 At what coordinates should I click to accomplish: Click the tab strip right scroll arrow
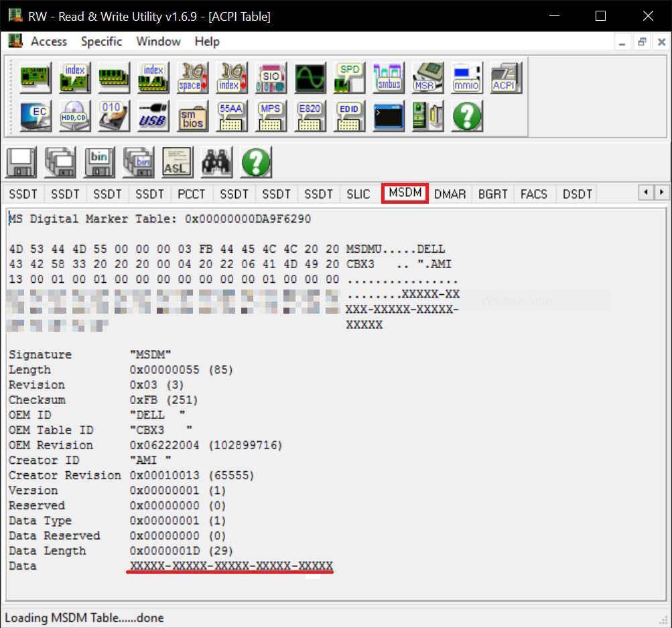[661, 192]
